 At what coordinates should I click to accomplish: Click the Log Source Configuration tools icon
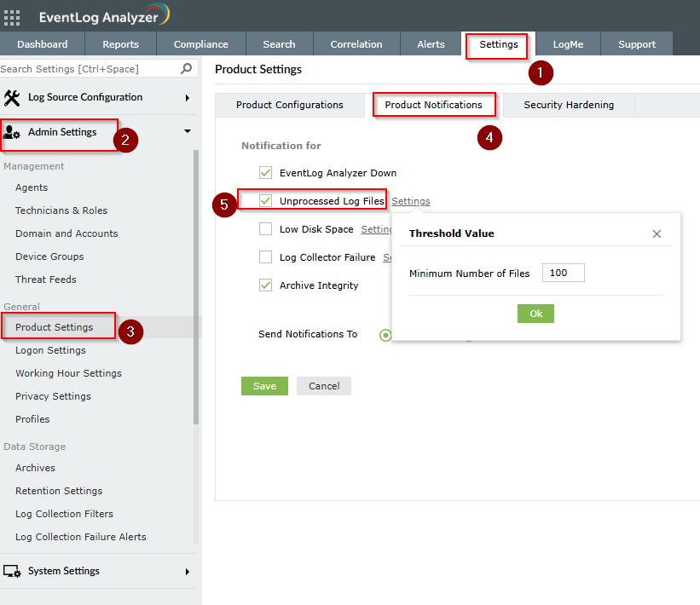pos(12,98)
